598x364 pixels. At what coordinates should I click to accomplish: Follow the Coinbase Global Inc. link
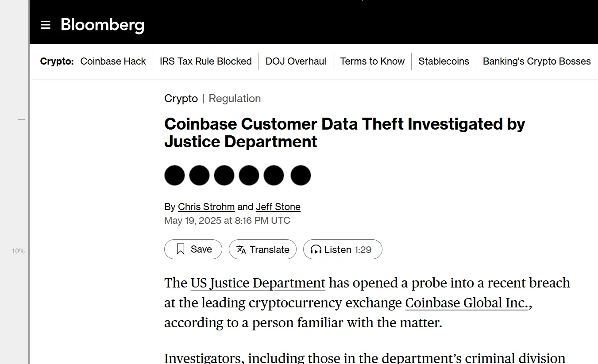pyautogui.click(x=467, y=303)
